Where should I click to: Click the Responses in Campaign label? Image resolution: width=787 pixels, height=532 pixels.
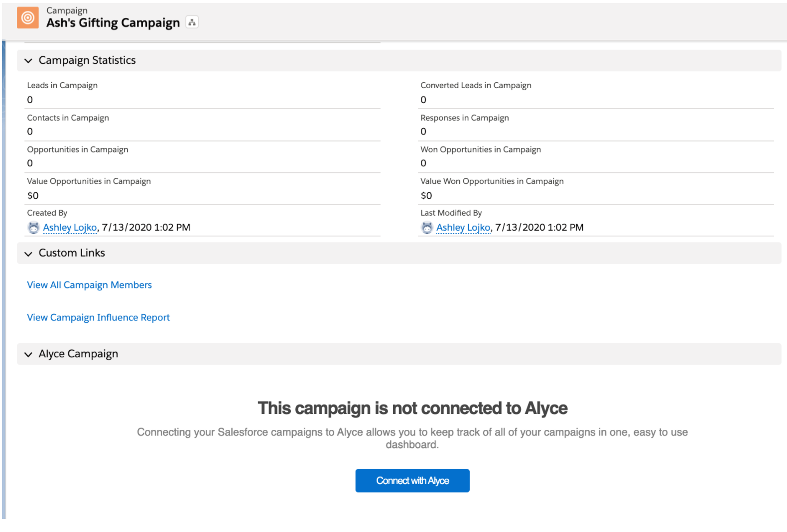point(465,118)
